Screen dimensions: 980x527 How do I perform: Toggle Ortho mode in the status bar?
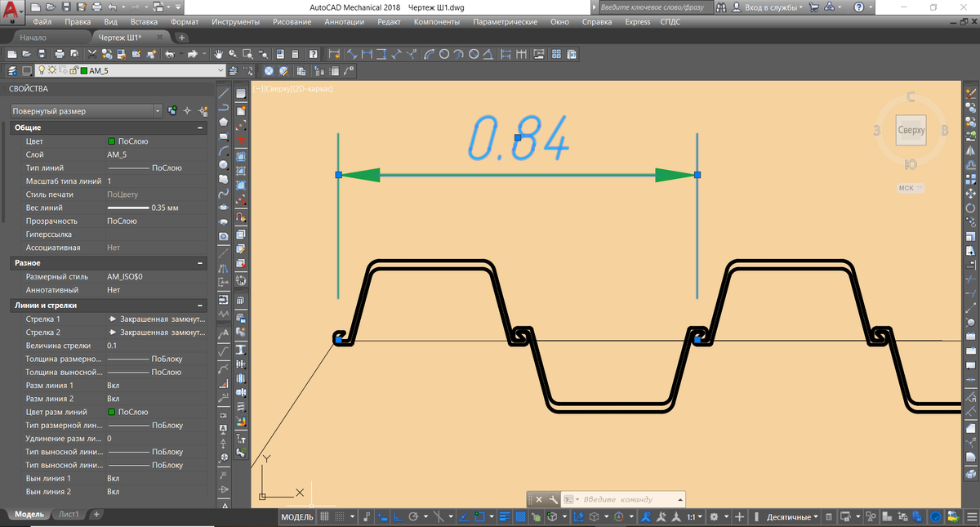click(x=398, y=517)
